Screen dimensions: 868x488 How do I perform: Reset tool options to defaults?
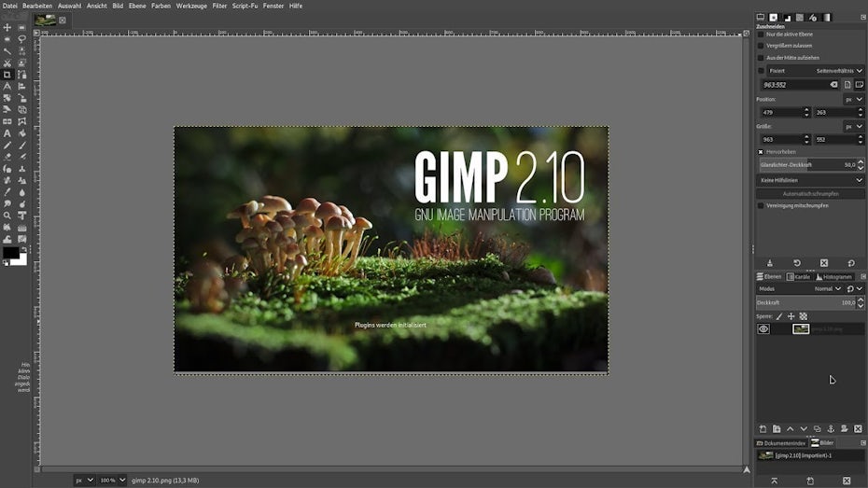click(851, 263)
